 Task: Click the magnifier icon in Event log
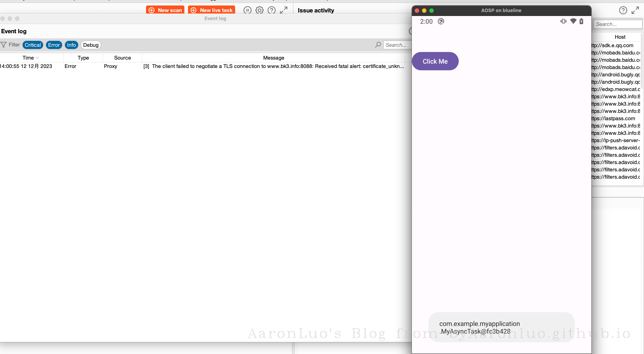click(378, 45)
